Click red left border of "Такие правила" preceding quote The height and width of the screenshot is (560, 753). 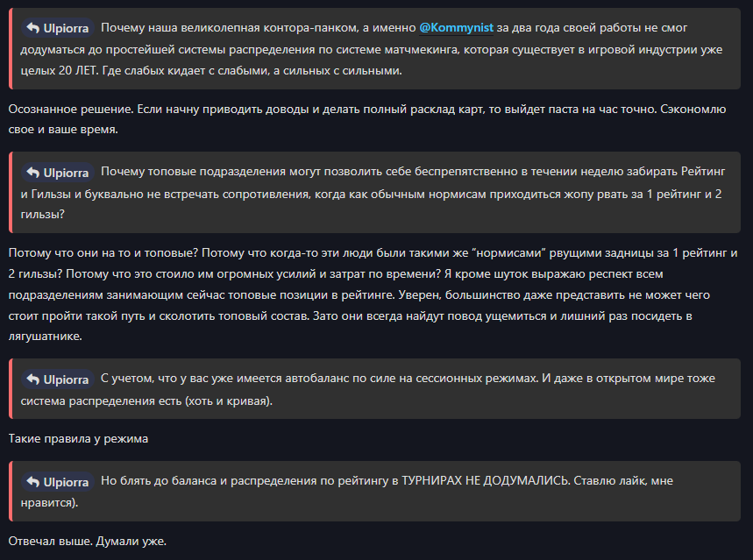(11, 388)
